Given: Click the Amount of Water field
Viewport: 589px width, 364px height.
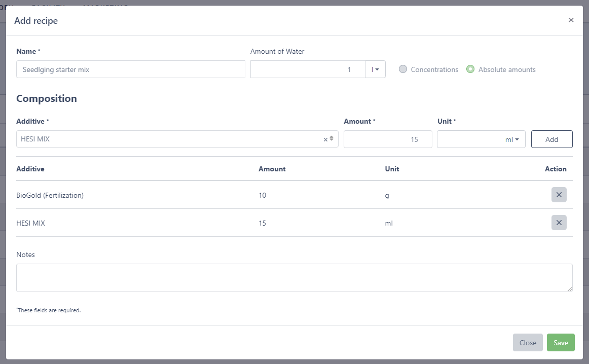Looking at the screenshot, I should point(308,69).
